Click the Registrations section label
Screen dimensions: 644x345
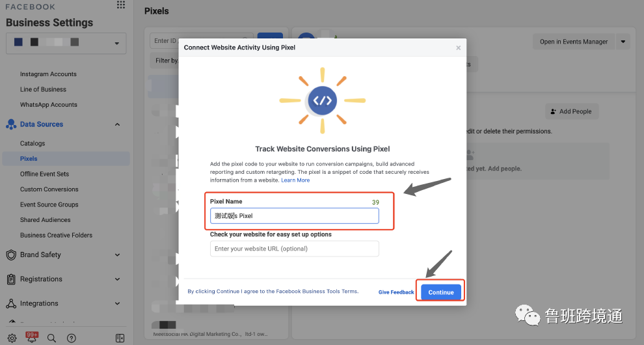click(41, 279)
